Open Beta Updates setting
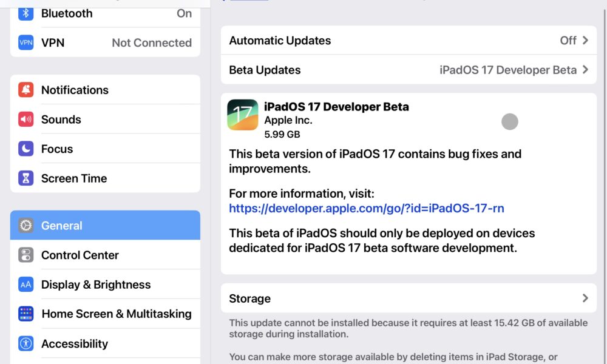The height and width of the screenshot is (364, 607). [x=409, y=70]
